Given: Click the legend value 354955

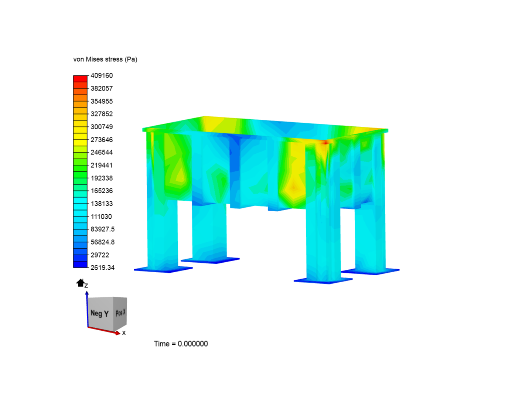Looking at the screenshot, I should pos(102,101).
